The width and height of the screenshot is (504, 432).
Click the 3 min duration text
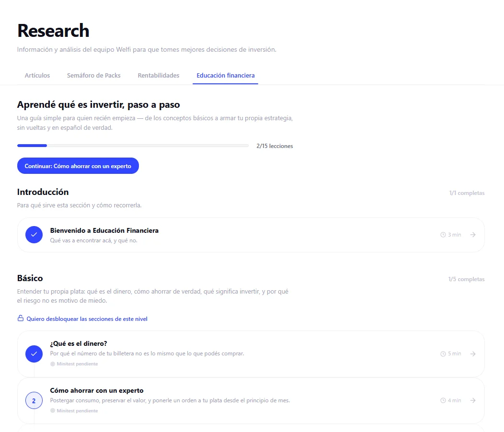[455, 235]
